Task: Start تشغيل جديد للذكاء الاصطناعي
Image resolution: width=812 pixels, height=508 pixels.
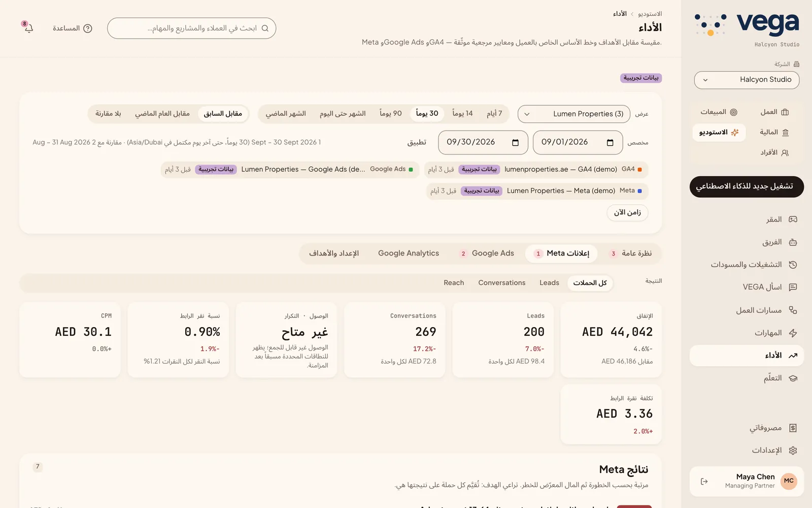Action: [x=747, y=186]
